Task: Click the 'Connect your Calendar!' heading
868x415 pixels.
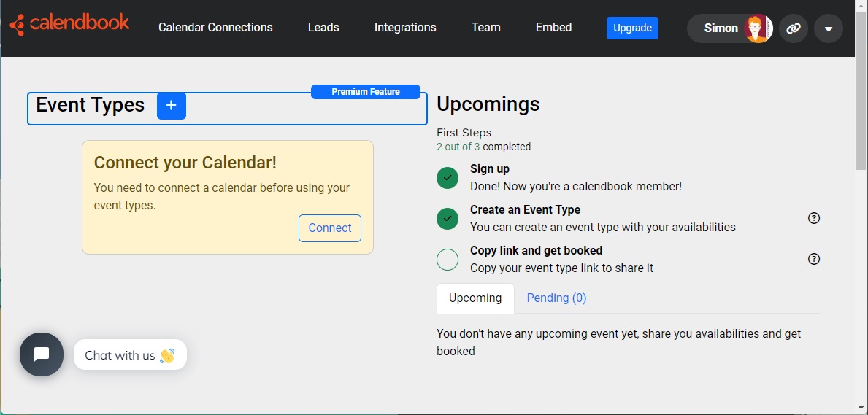Action: 185,163
